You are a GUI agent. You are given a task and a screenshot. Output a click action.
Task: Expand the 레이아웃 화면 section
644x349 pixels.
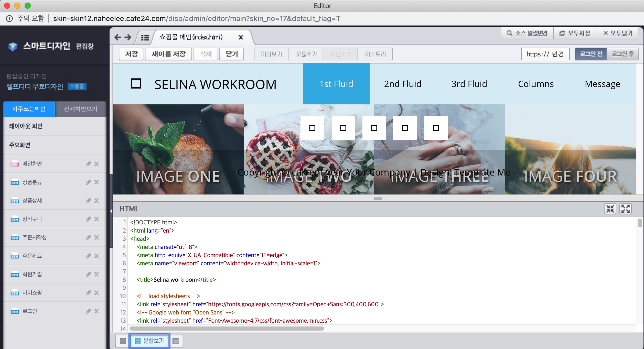(x=55, y=126)
